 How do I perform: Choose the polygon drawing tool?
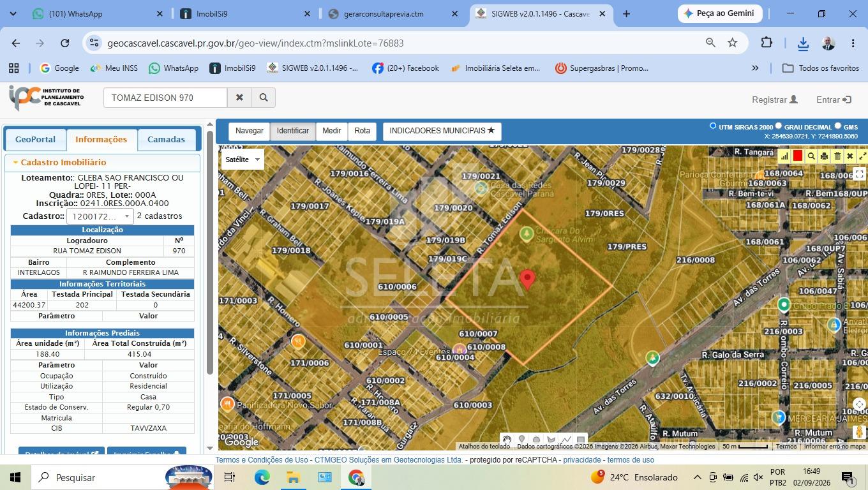click(x=551, y=440)
